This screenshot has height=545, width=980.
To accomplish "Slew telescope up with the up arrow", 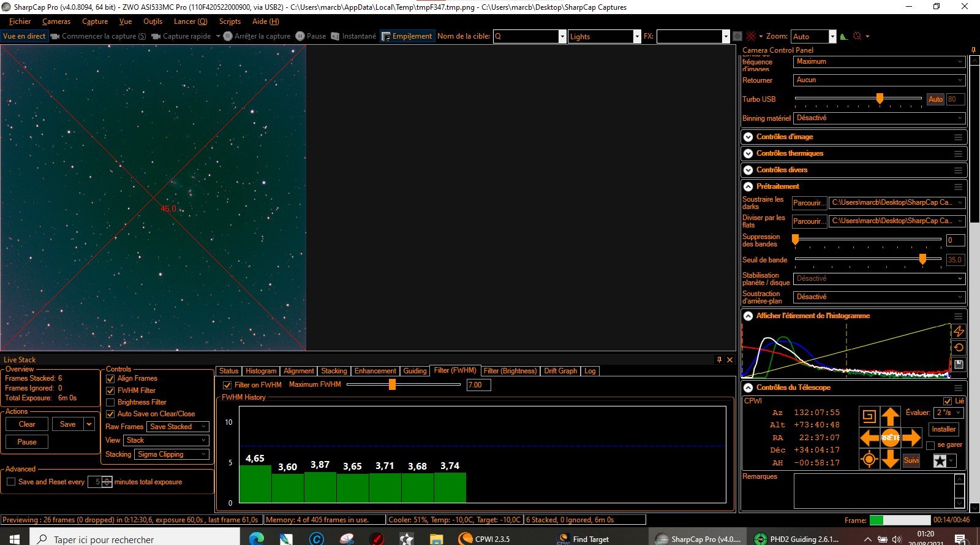I will click(890, 417).
